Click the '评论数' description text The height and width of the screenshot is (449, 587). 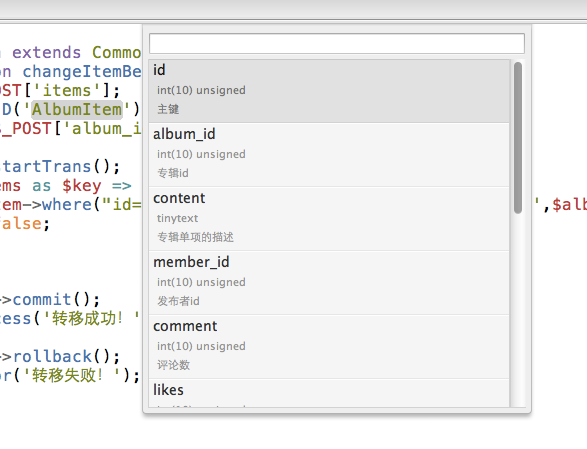[174, 365]
